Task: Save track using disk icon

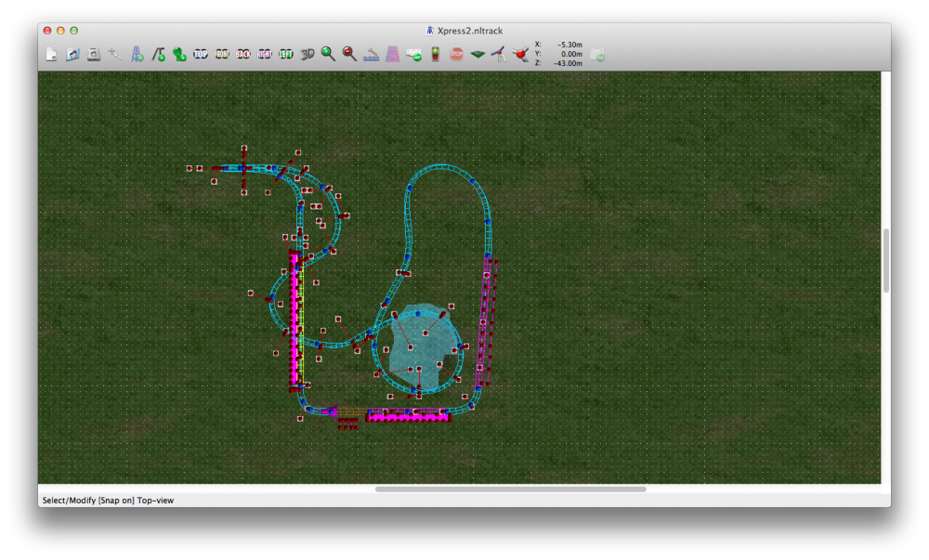Action: [x=94, y=55]
